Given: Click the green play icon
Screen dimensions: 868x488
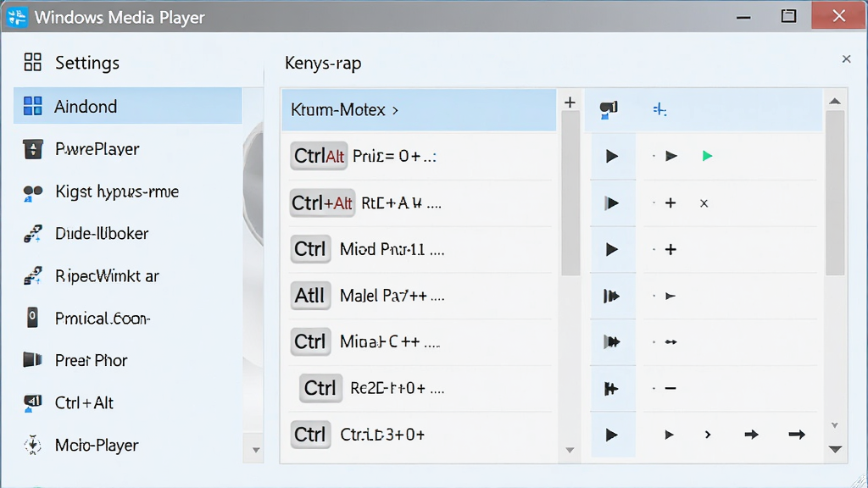Looking at the screenshot, I should click(x=707, y=156).
